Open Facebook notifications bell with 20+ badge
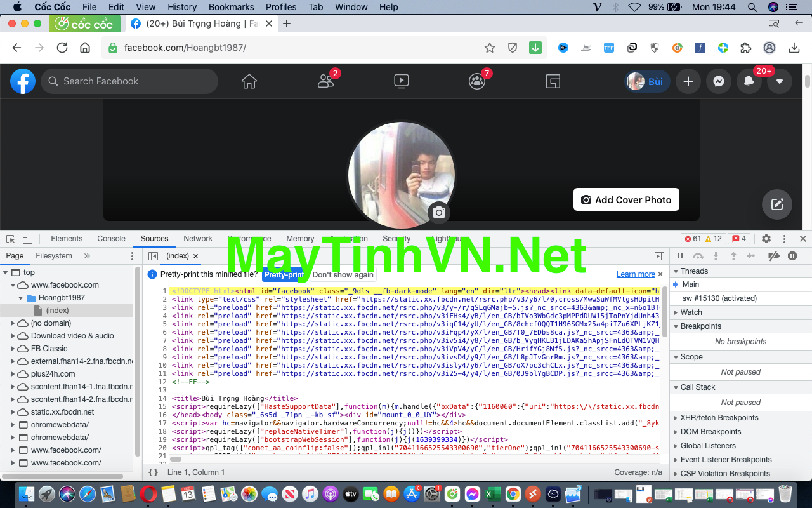Viewport: 812px width, 508px height. [x=749, y=81]
